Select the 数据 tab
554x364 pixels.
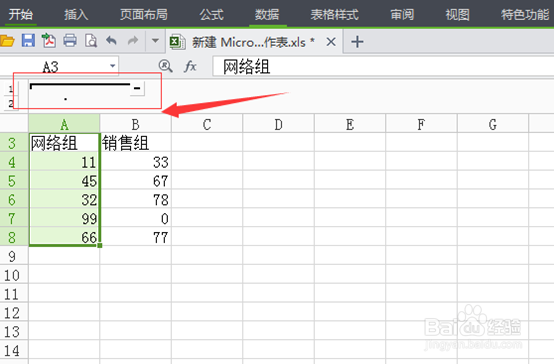pos(267,14)
